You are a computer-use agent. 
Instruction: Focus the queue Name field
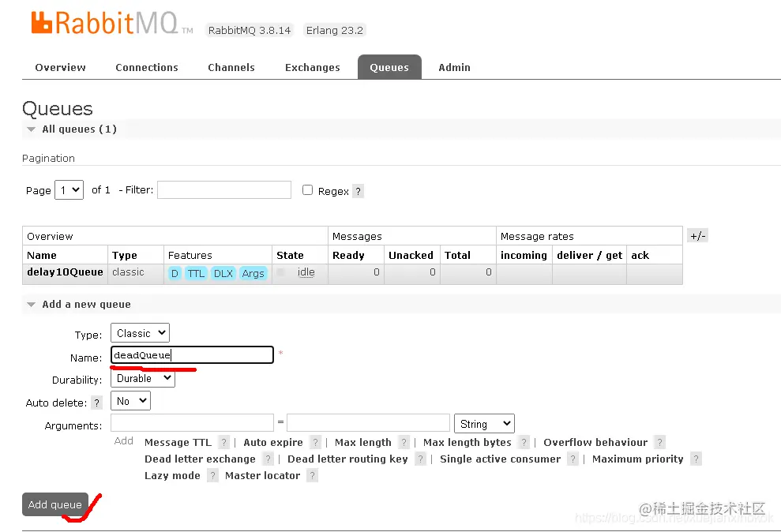click(x=192, y=355)
